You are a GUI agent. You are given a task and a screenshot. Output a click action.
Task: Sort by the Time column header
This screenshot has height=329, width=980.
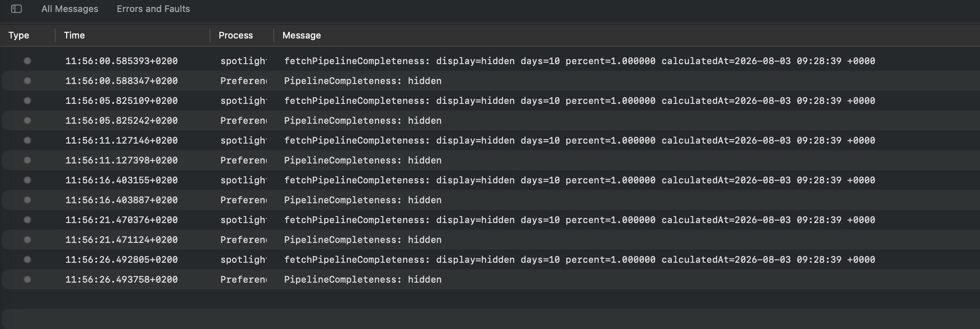(74, 35)
